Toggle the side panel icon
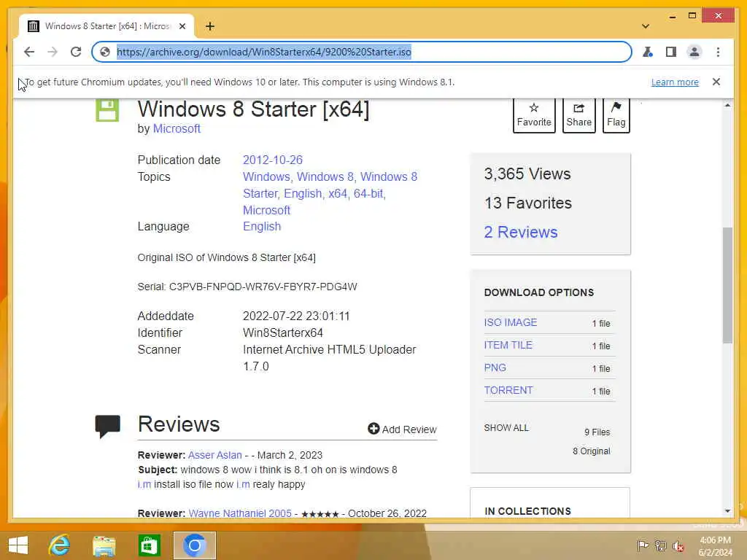 pos(671,52)
